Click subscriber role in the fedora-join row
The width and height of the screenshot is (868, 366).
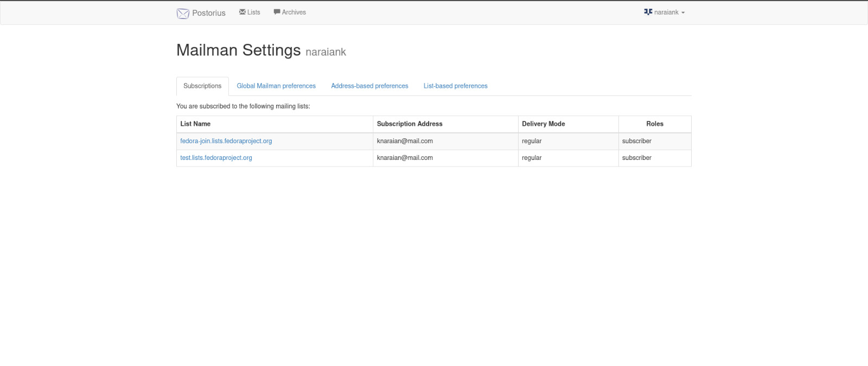click(637, 141)
